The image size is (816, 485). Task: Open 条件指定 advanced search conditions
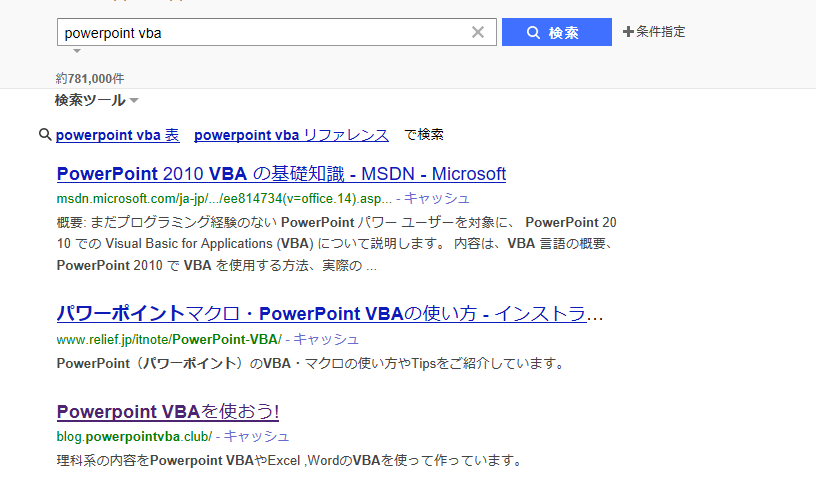click(654, 32)
